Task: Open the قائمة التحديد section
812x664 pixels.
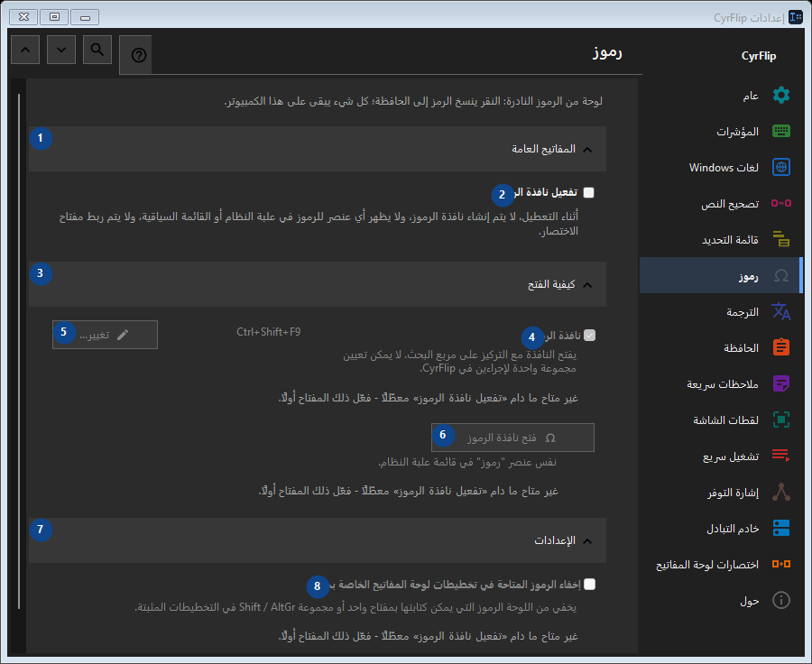Action: [x=722, y=239]
